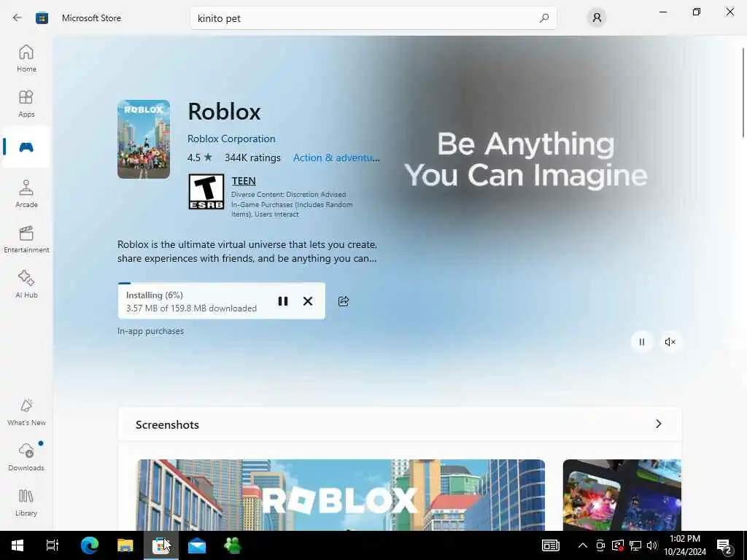
Task: Pause the Roblox download
Action: [x=283, y=301]
